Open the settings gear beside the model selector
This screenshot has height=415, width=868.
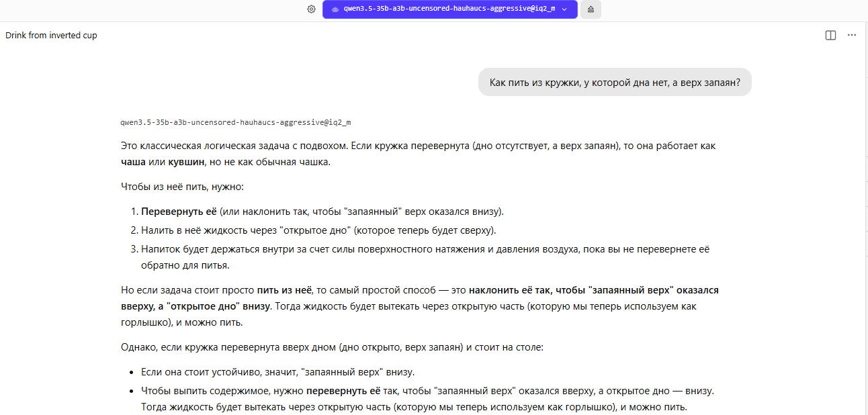[311, 9]
